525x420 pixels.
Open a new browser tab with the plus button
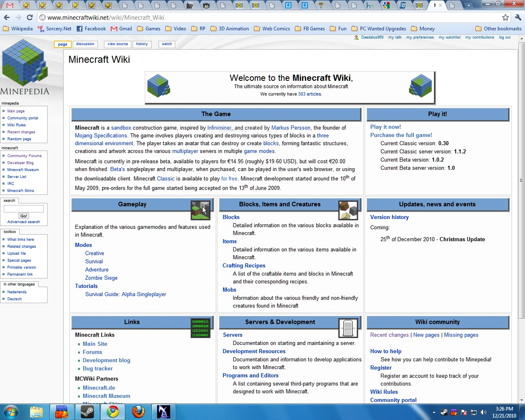(468, 5)
